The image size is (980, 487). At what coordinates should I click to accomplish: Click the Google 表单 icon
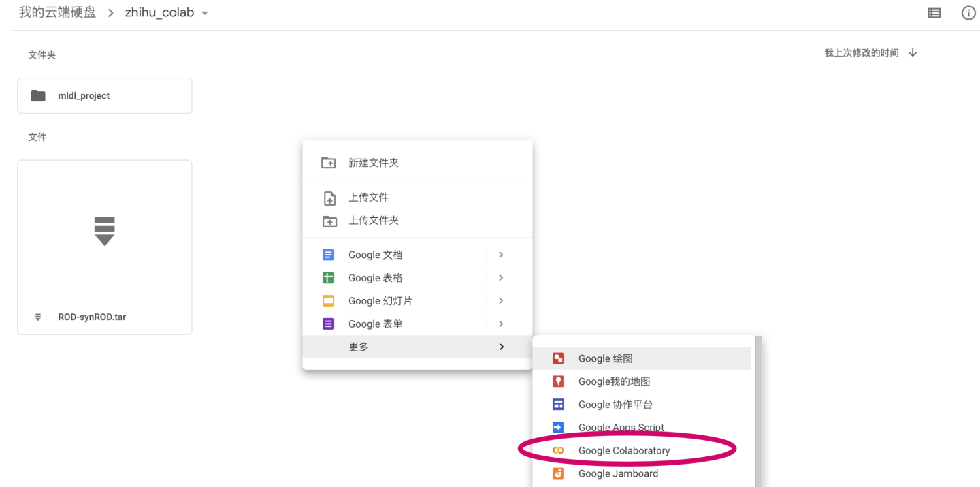(329, 324)
